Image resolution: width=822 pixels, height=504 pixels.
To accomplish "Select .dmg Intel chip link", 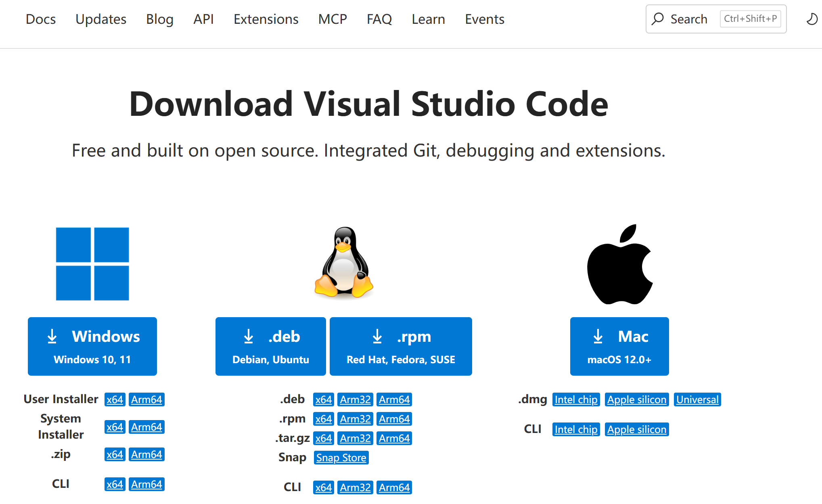I will click(576, 399).
